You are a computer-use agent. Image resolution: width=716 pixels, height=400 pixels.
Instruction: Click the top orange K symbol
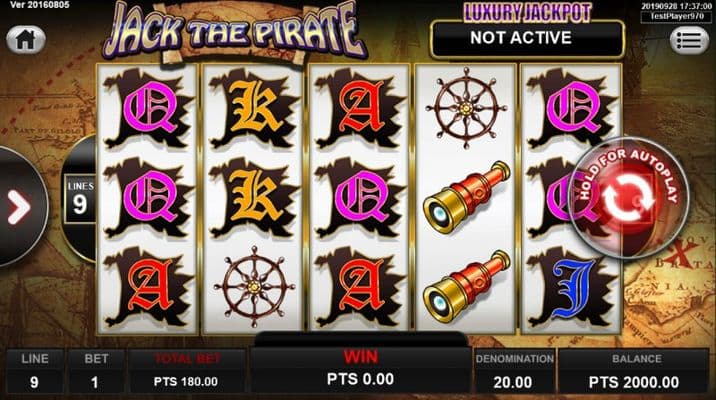[254, 108]
